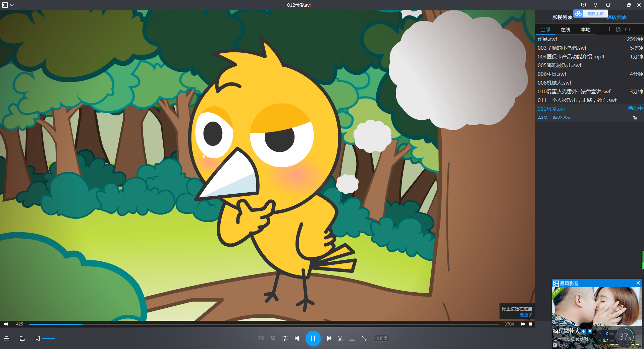The width and height of the screenshot is (644, 349).
Task: Select the 本地 filter tab
Action: tap(586, 30)
